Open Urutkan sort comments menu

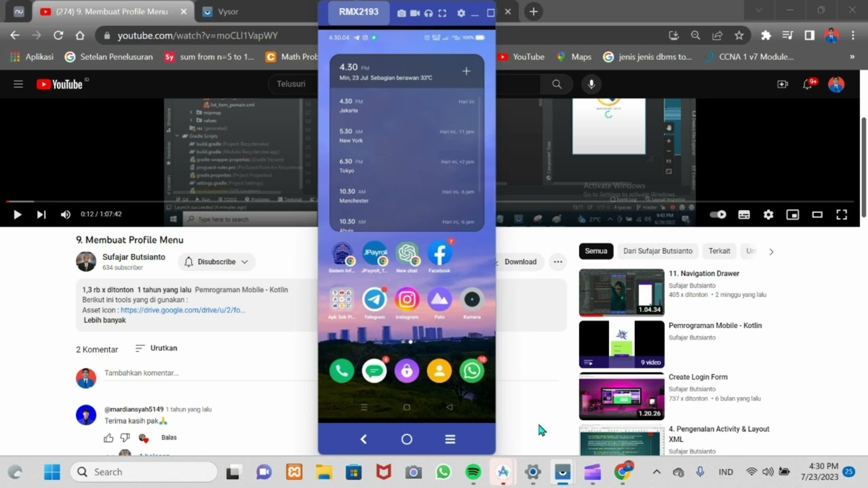[156, 348]
